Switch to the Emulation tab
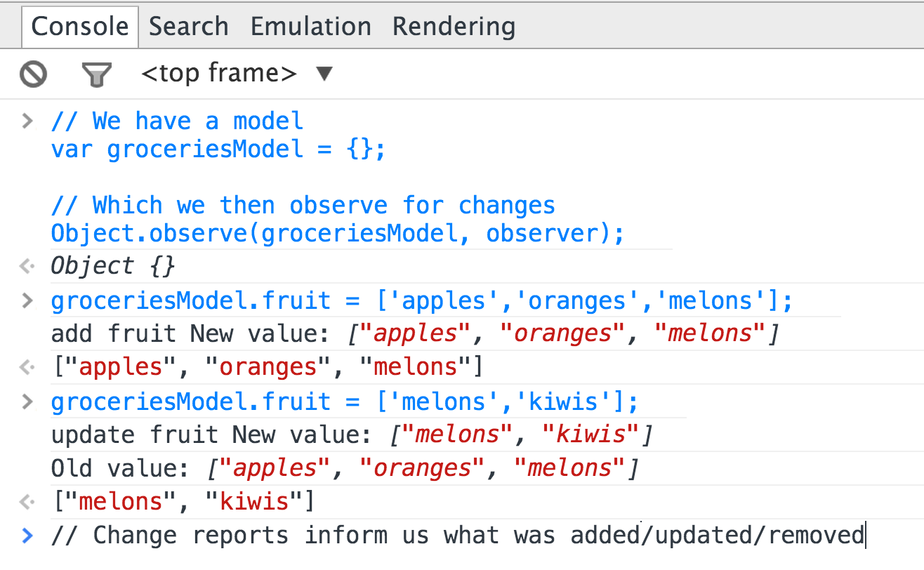The width and height of the screenshot is (924, 570). point(311,27)
